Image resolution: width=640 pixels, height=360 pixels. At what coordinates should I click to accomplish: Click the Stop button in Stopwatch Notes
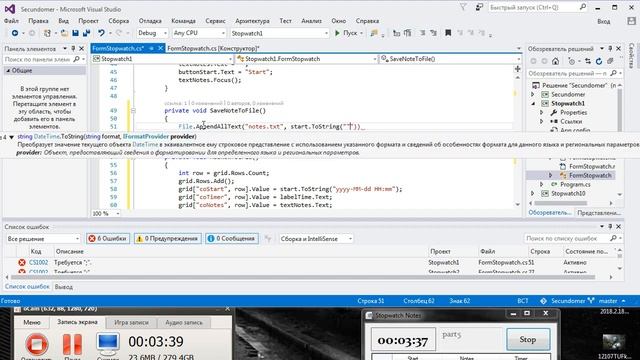point(528,339)
